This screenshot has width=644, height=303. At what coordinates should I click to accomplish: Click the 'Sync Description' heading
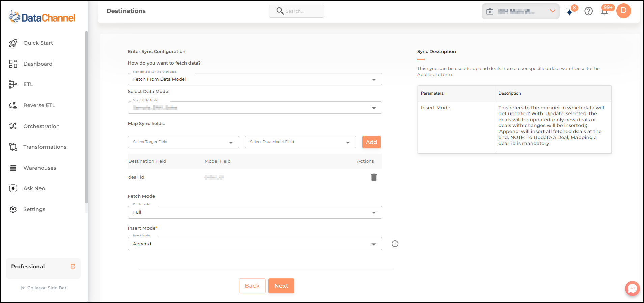click(x=436, y=52)
